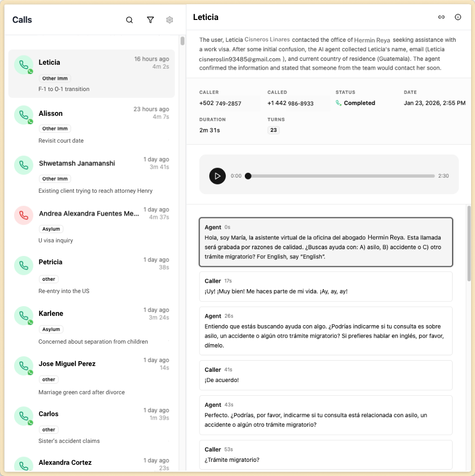Viewport: 475px width, 476px height.
Task: Select the Other Imm tag under Leticia
Action: click(55, 78)
